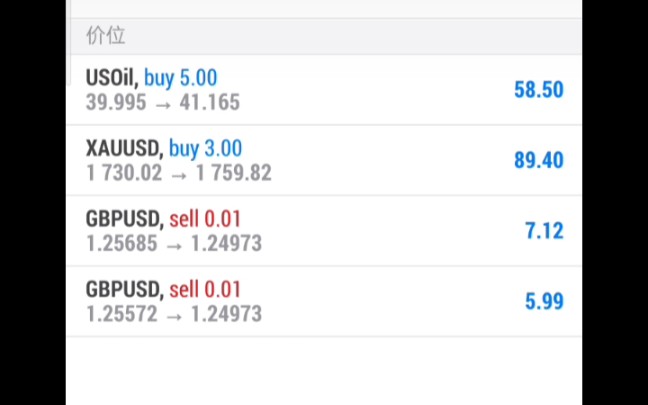648x405 pixels.
Task: Tap the 41.165 current price of USOil
Action: tap(210, 102)
